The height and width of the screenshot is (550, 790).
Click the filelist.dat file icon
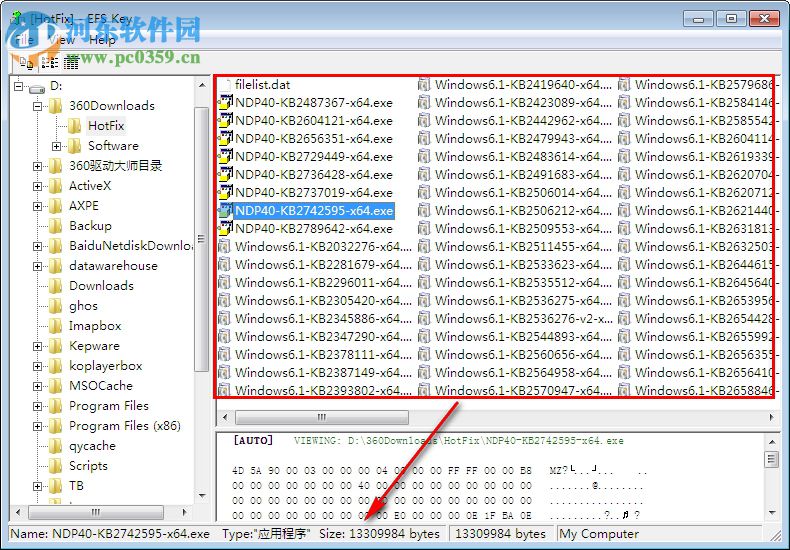coord(225,85)
